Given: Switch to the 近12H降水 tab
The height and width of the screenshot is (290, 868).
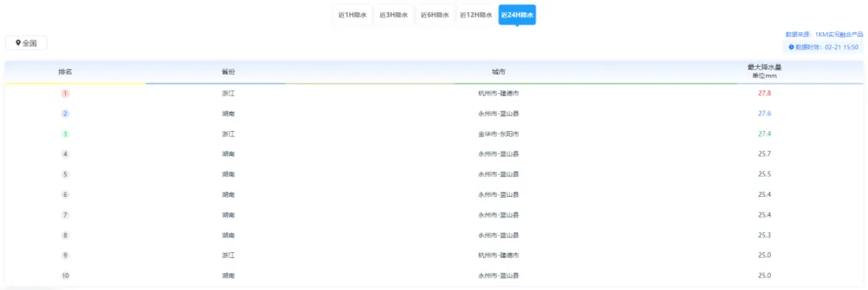Looking at the screenshot, I should point(476,15).
